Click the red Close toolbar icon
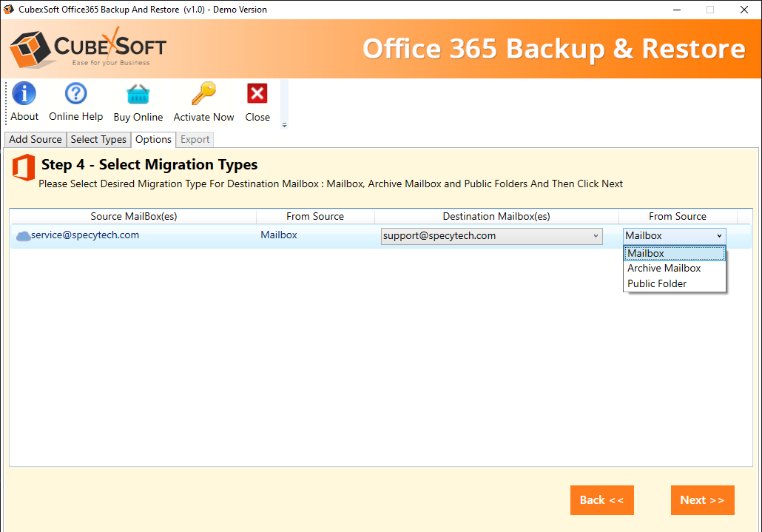Viewport: 762px width, 532px height. pos(257,93)
